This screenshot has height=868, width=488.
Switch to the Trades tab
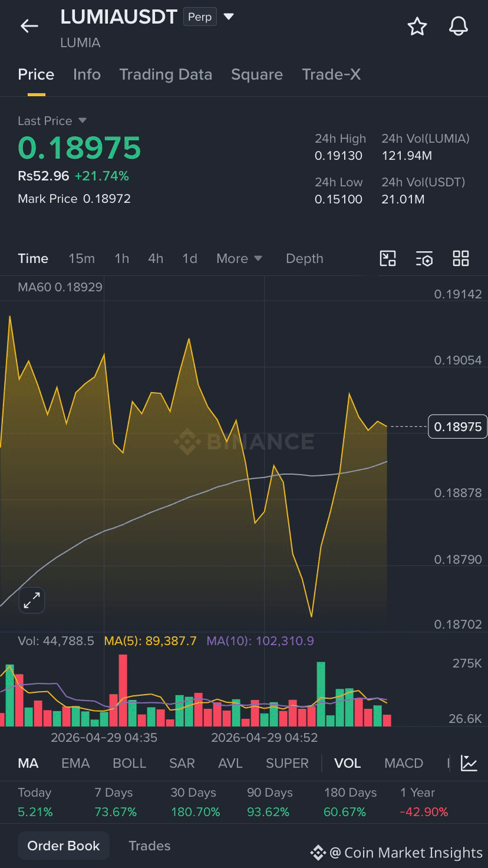(x=150, y=846)
